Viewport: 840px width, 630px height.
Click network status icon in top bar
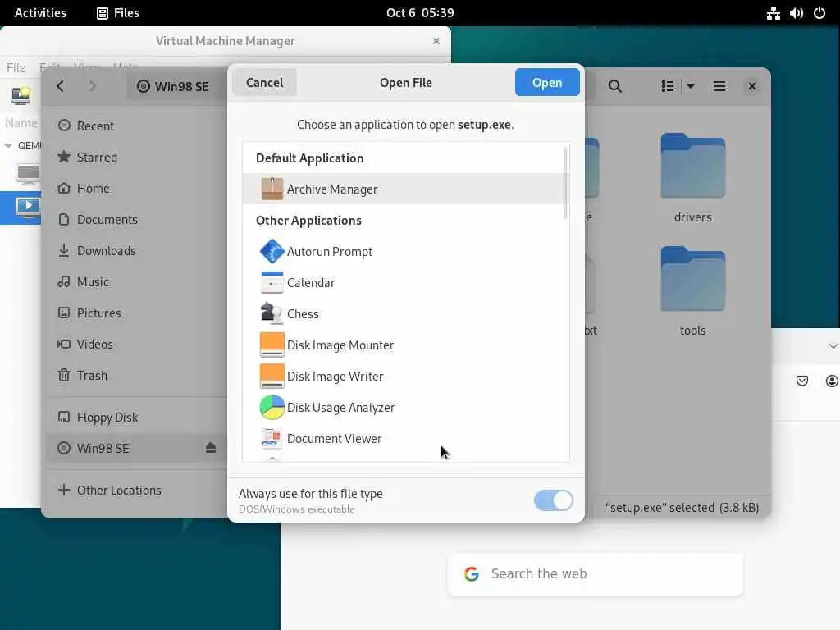click(x=773, y=13)
